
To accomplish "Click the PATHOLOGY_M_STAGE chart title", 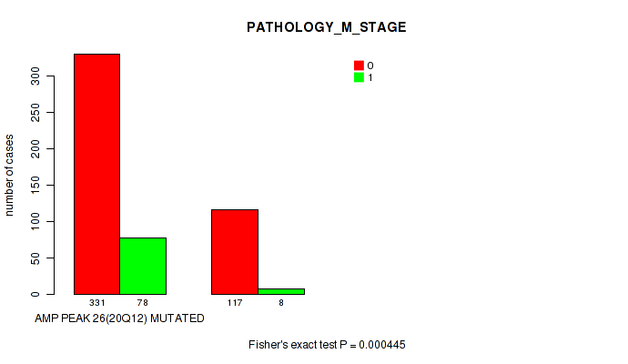I will [x=326, y=28].
